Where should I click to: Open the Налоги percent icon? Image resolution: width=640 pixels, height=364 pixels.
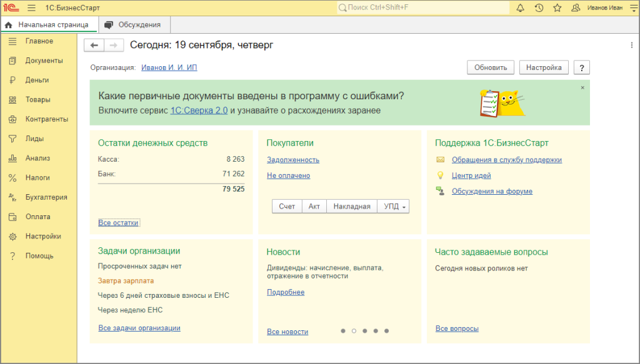[x=14, y=177]
